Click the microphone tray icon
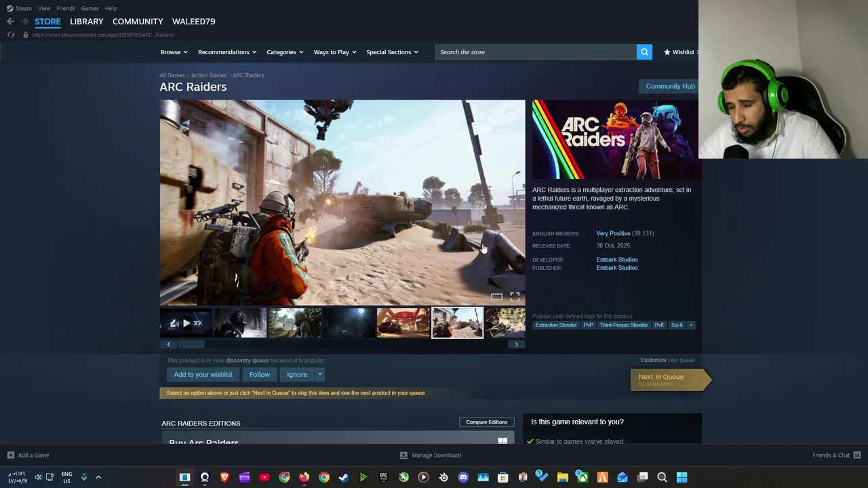Viewport: 868px width, 488px height. [x=84, y=477]
